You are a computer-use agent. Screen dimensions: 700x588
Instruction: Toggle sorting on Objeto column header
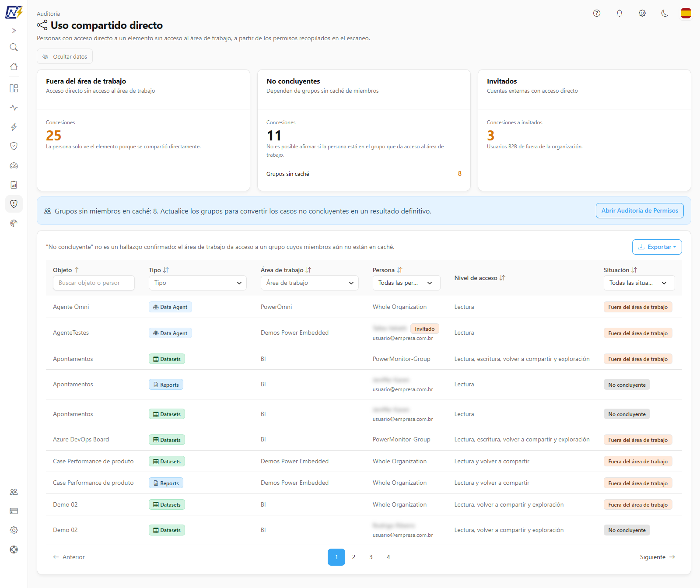[x=66, y=270]
